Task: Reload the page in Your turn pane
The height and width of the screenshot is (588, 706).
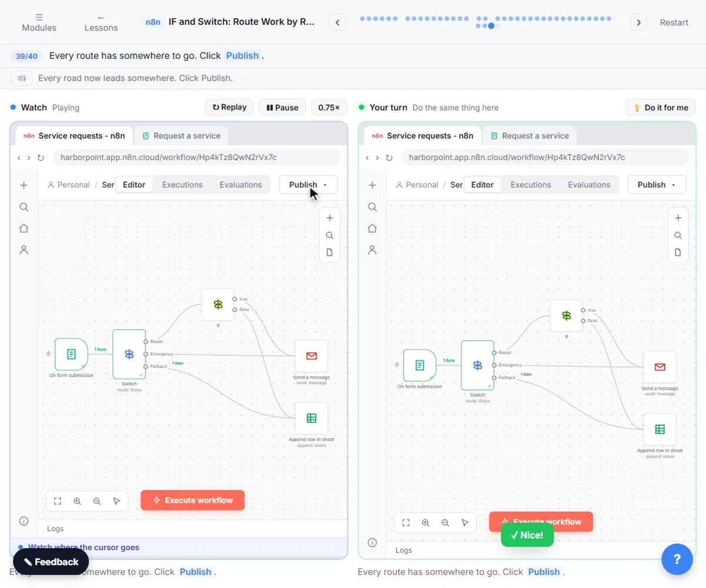Action: click(x=389, y=158)
